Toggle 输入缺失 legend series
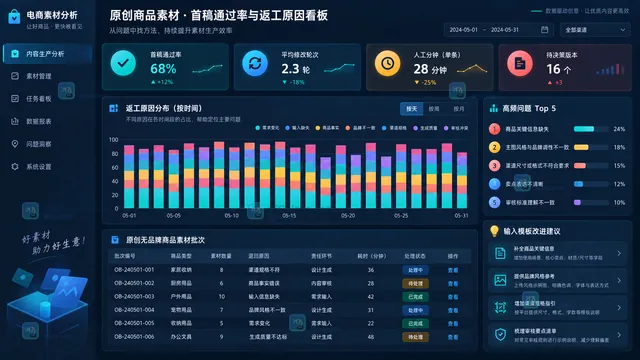The image size is (640, 360). pos(297,128)
